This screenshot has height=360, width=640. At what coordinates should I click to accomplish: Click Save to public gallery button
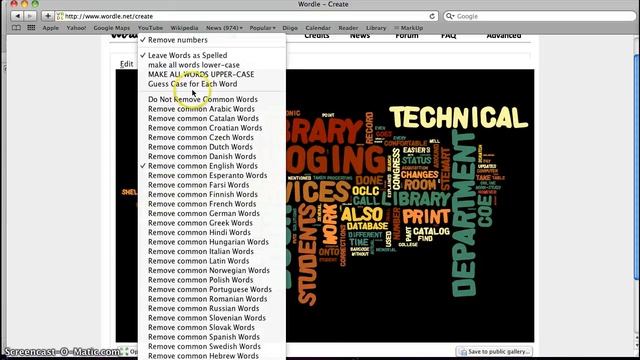coord(494,351)
